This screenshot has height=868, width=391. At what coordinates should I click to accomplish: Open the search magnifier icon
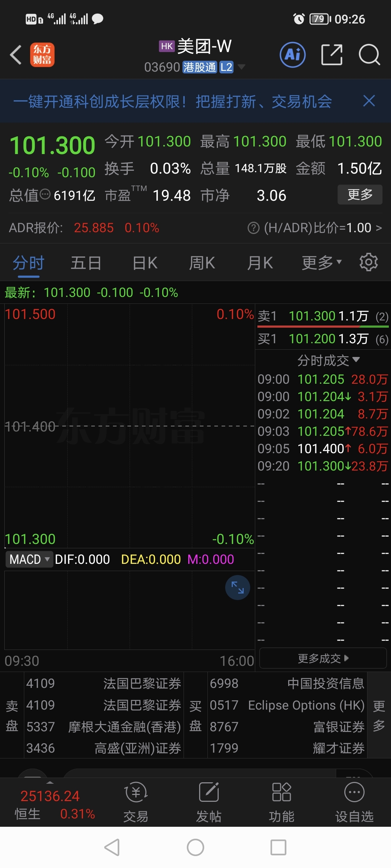tap(369, 55)
